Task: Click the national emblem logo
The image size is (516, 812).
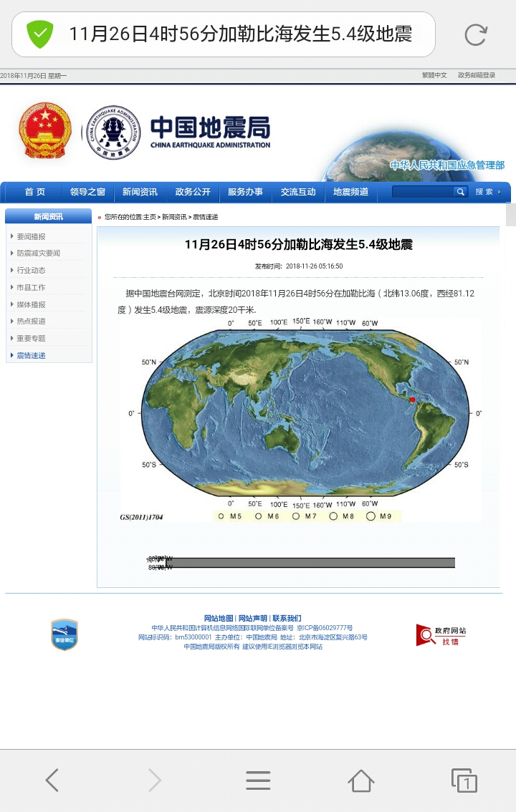Action: click(44, 130)
